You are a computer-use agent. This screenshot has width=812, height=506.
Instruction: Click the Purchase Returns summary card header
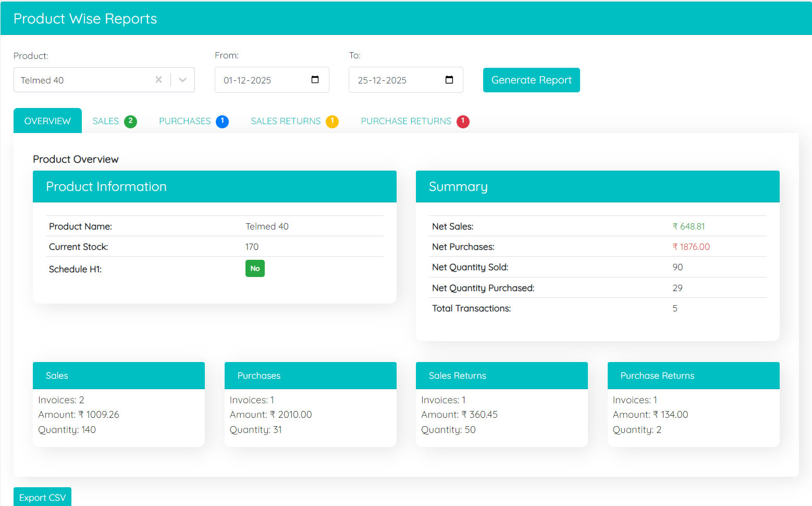(x=693, y=376)
